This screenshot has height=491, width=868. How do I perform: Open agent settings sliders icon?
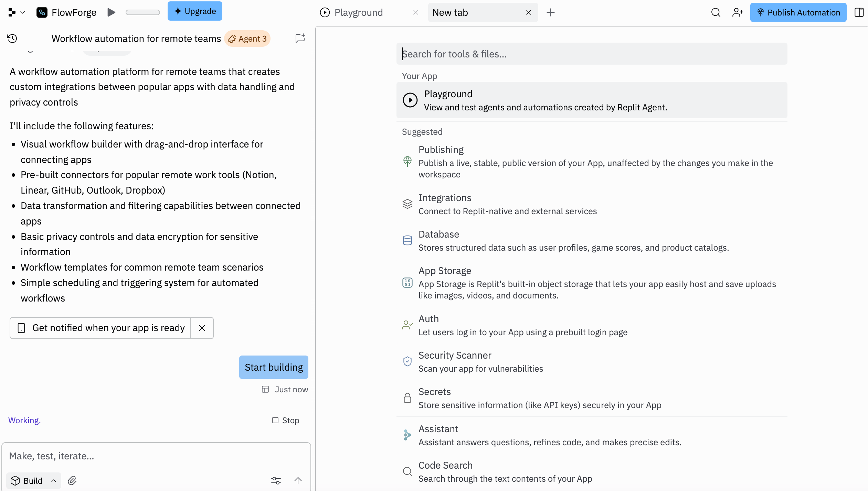276,480
